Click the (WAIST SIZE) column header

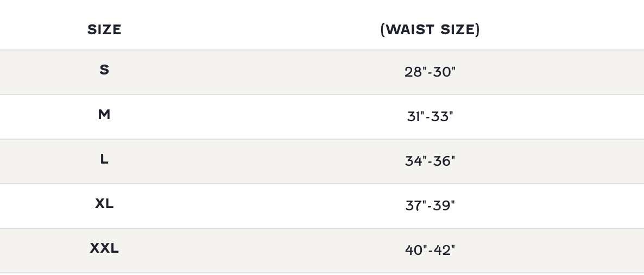click(x=430, y=29)
